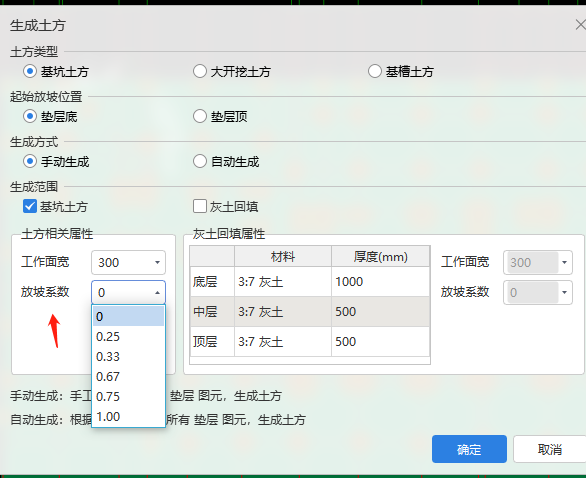Image resolution: width=586 pixels, height=478 pixels.
Task: Click 中层 material cell 3:7 灰土
Action: click(283, 312)
